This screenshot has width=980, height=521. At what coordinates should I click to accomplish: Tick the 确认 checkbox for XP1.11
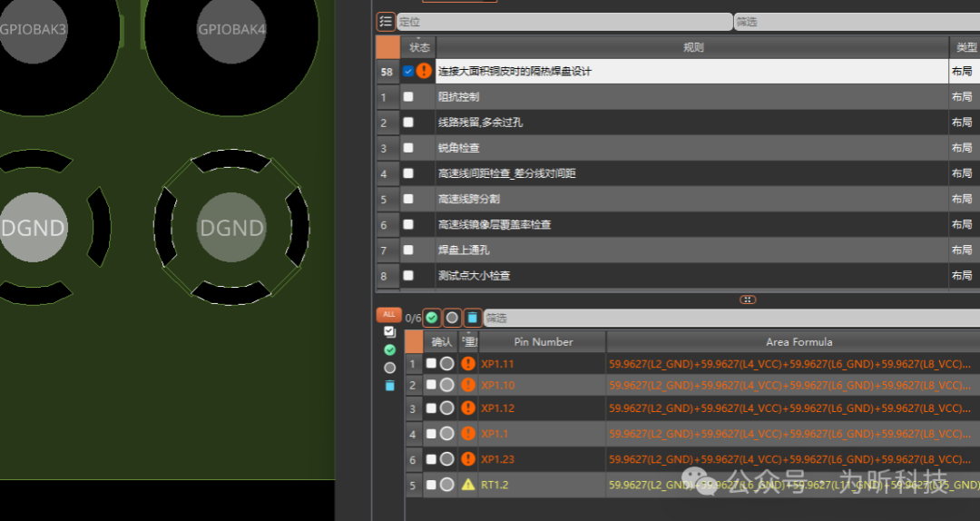[431, 363]
